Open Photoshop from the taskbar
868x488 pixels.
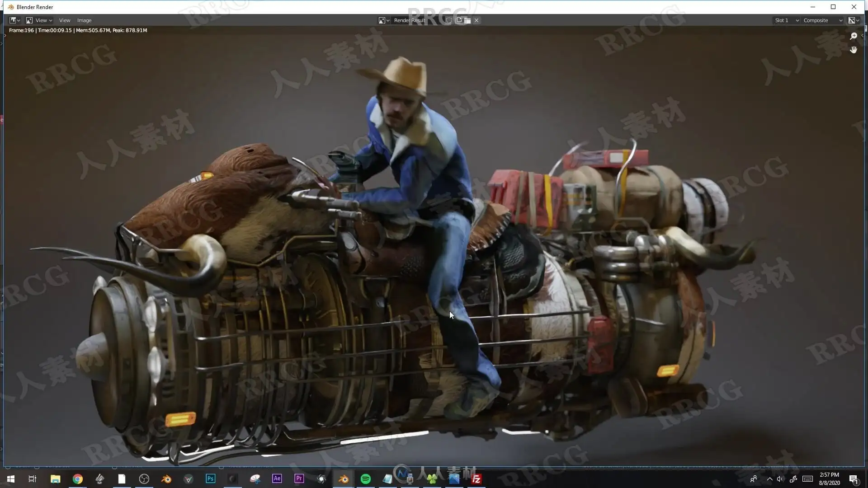[211, 479]
